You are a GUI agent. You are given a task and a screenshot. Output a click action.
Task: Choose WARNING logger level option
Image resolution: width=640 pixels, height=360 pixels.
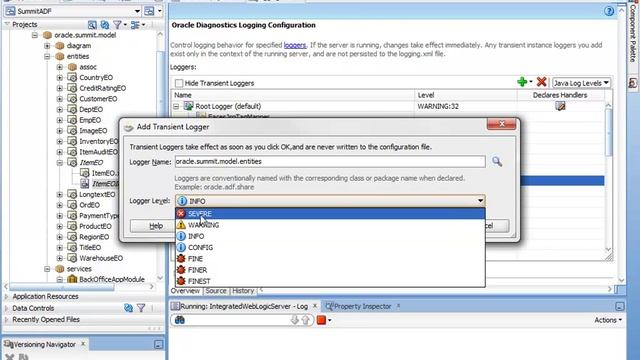330,225
